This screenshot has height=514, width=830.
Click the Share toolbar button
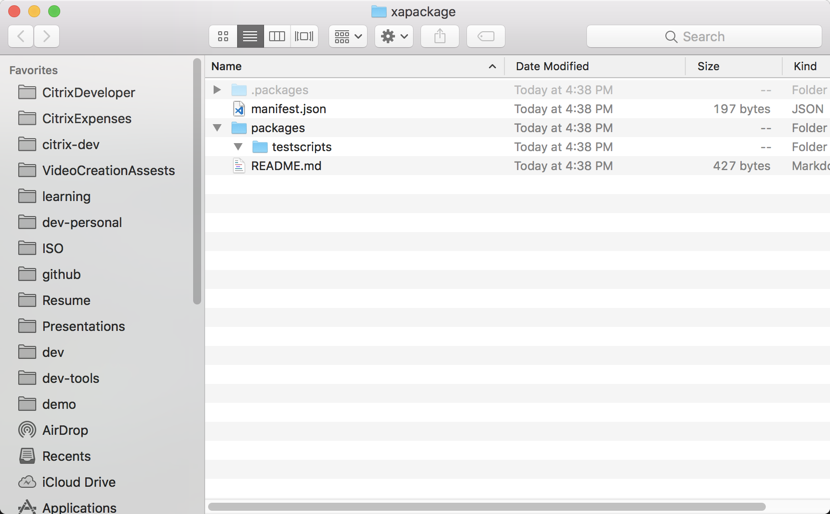440,36
